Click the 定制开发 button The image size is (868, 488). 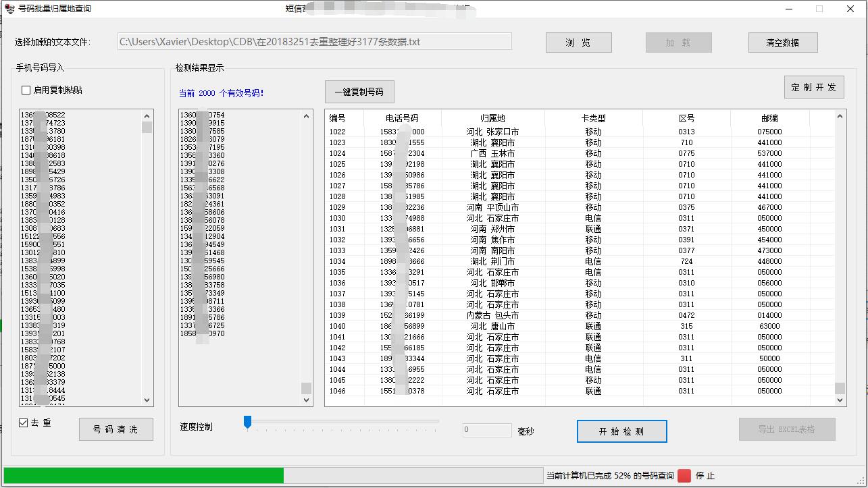[814, 87]
